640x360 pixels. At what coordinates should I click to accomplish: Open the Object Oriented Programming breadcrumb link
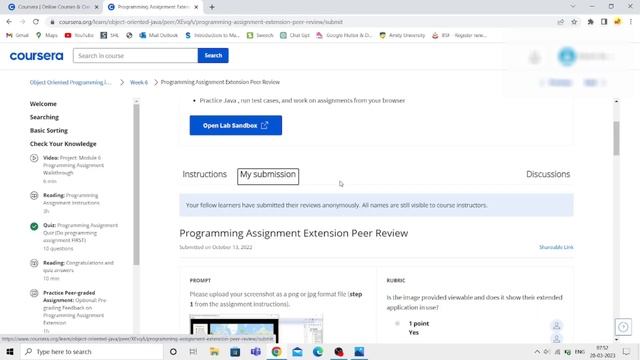click(70, 82)
